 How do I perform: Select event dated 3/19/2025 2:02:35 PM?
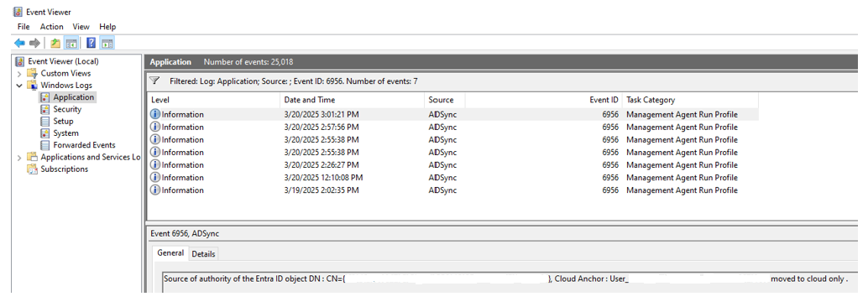click(452, 190)
